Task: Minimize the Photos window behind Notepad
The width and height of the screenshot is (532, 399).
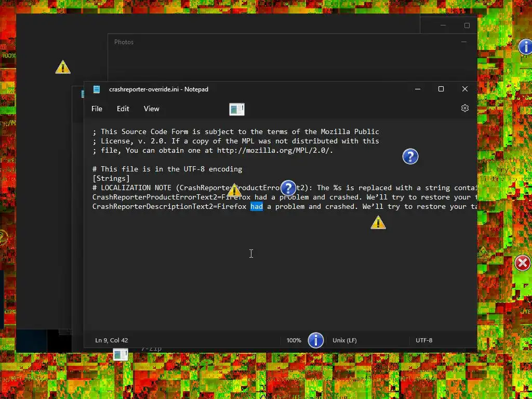Action: click(x=464, y=42)
